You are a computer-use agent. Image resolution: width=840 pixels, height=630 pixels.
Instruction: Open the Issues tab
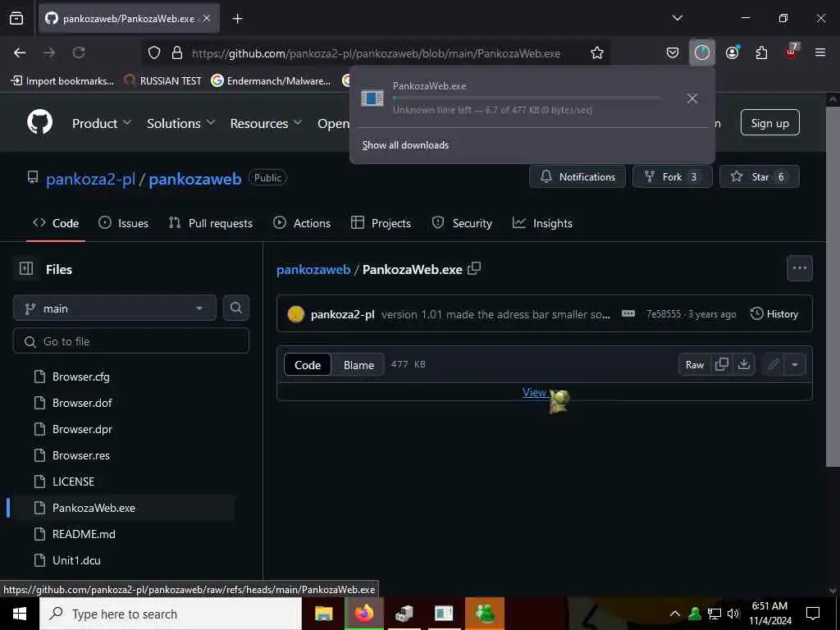click(124, 223)
